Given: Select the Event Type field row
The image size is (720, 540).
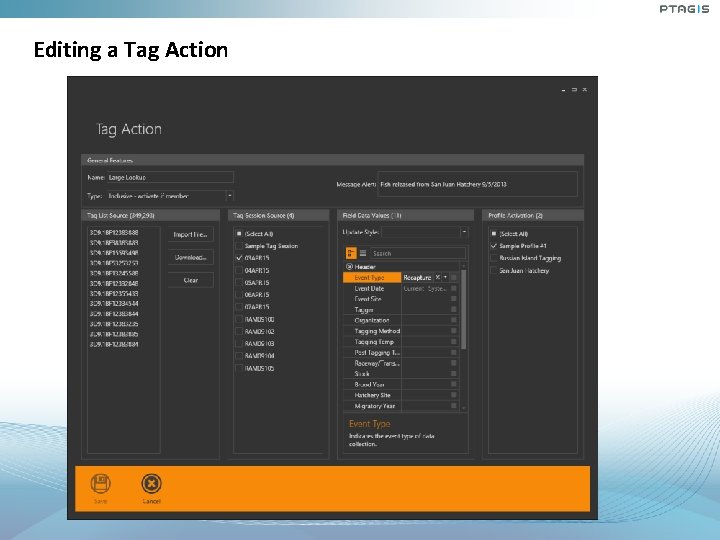Looking at the screenshot, I should (x=372, y=277).
